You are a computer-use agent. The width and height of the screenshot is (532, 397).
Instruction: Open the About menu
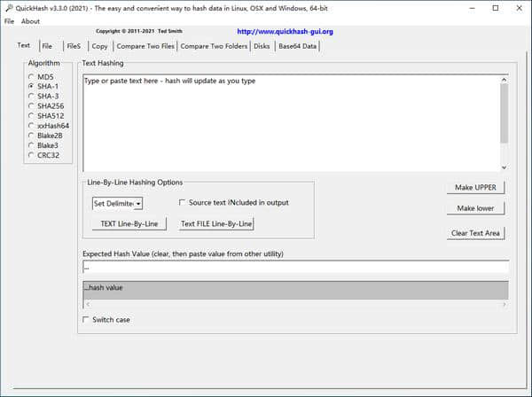coord(30,21)
